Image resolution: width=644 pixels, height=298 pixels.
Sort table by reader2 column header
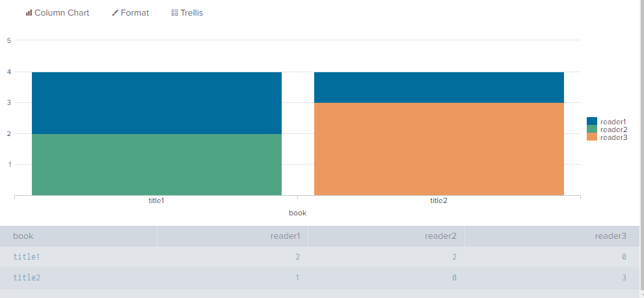pyautogui.click(x=441, y=236)
